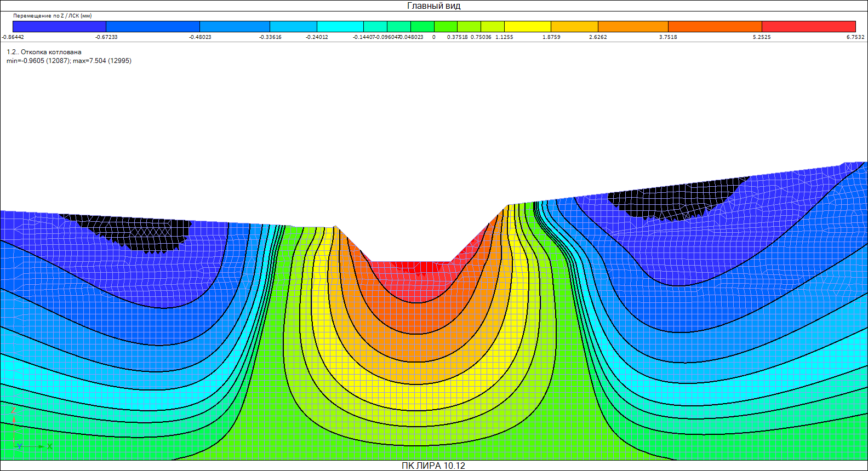Image resolution: width=868 pixels, height=471 pixels.
Task: Click the Y axis label in coordinate triad
Action: 20,447
